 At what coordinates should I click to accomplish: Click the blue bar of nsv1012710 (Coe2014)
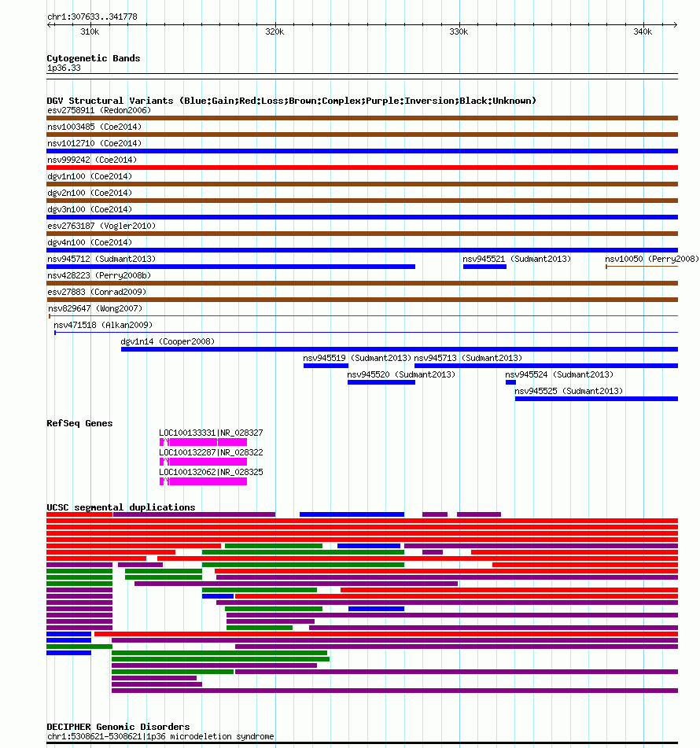tap(362, 151)
